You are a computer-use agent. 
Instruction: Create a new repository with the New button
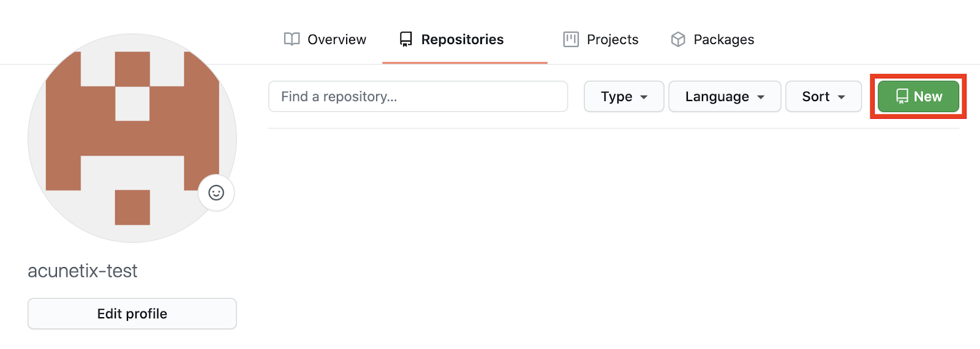click(919, 97)
